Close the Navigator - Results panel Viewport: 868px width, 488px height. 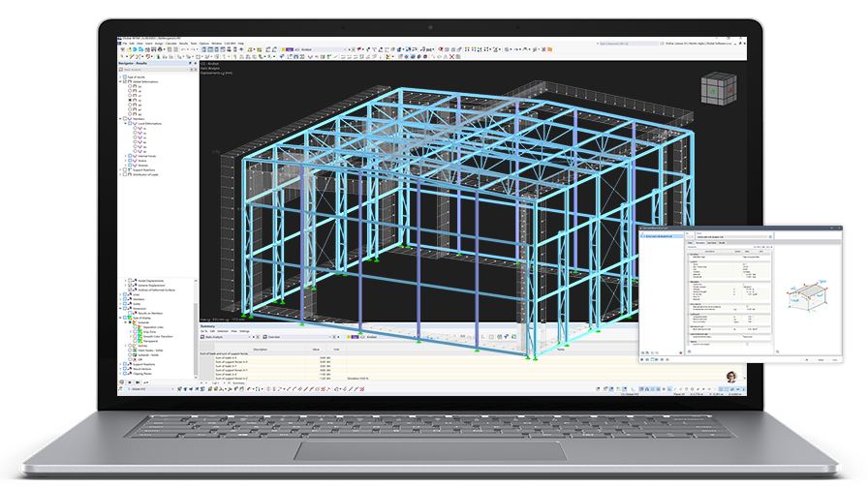(x=196, y=63)
